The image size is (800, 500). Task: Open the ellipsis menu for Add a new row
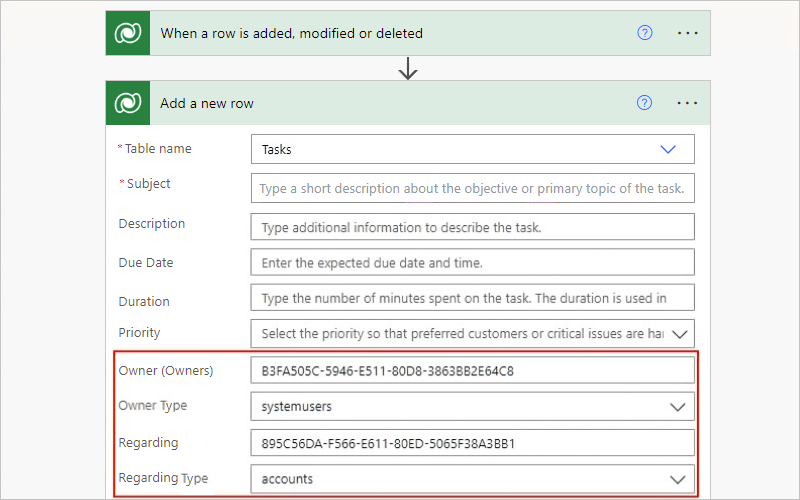[x=687, y=103]
